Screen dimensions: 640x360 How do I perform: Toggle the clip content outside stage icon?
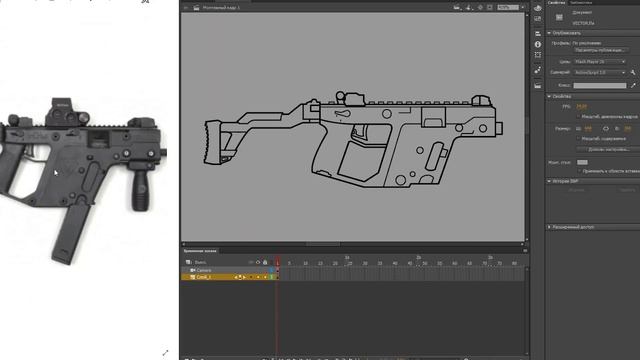(x=490, y=7)
